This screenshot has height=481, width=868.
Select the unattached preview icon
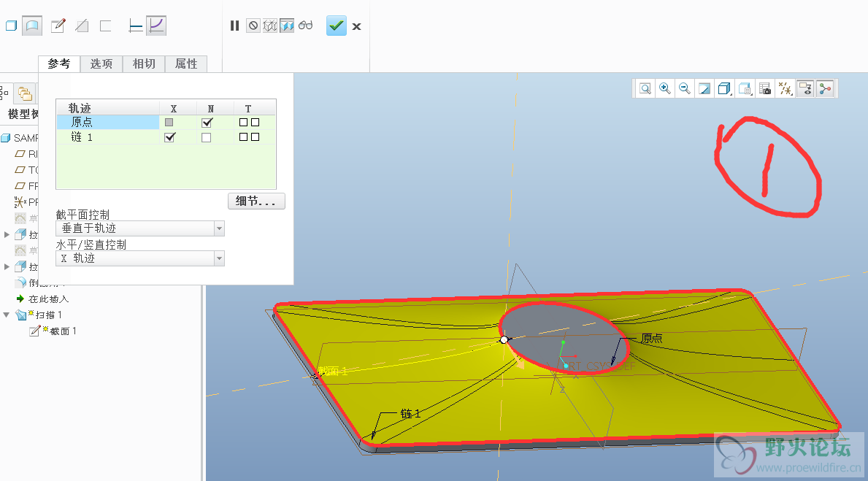click(x=269, y=26)
